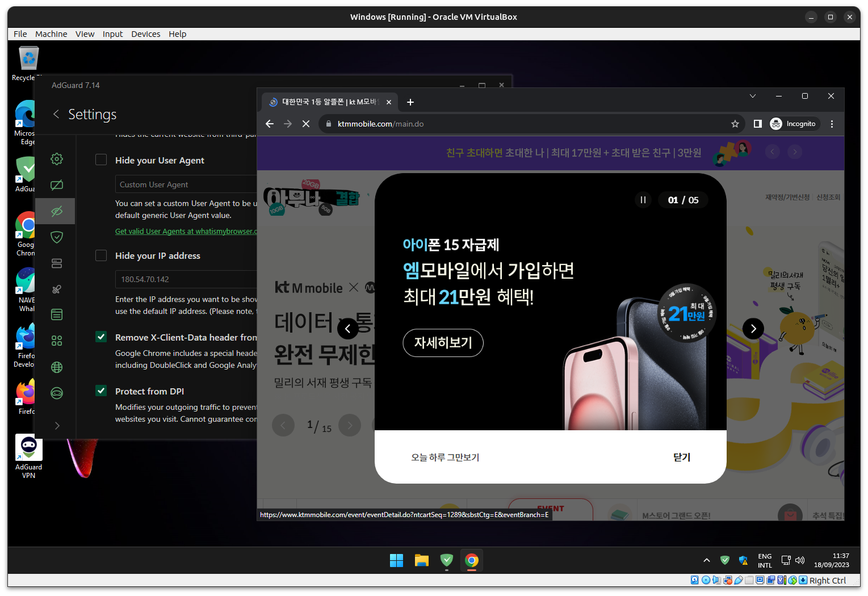The width and height of the screenshot is (868, 596).
Task: Open the Devices menu in VirtualBox
Action: (145, 33)
